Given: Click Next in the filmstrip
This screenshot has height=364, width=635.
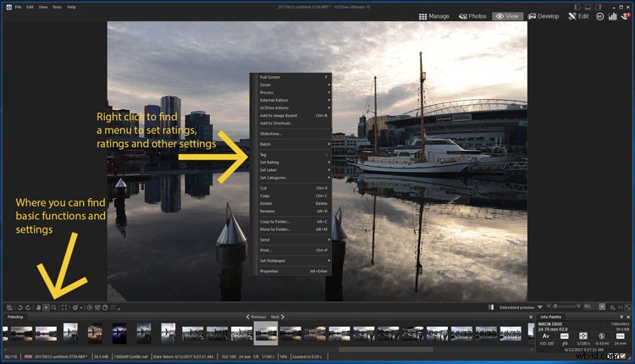Looking at the screenshot, I should (x=278, y=317).
